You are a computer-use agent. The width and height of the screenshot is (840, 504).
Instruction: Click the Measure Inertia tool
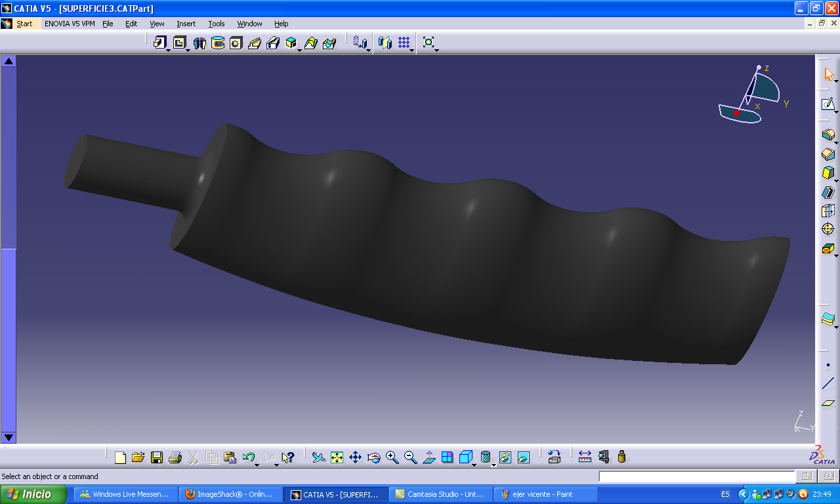coord(622,457)
